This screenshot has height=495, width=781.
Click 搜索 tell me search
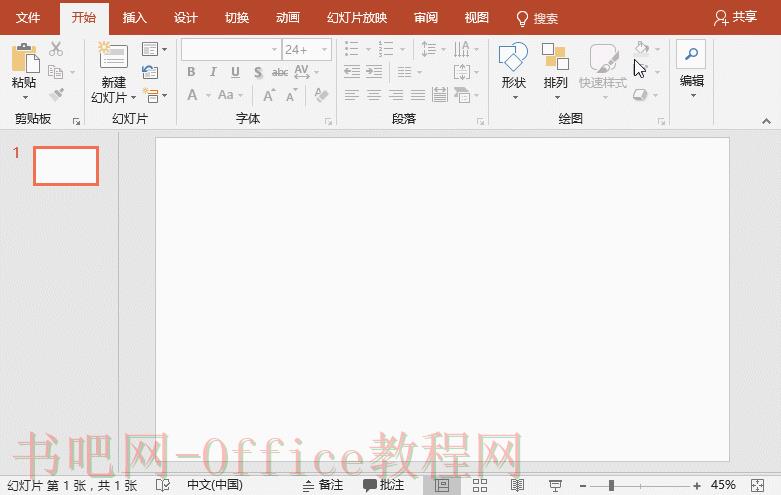point(537,18)
